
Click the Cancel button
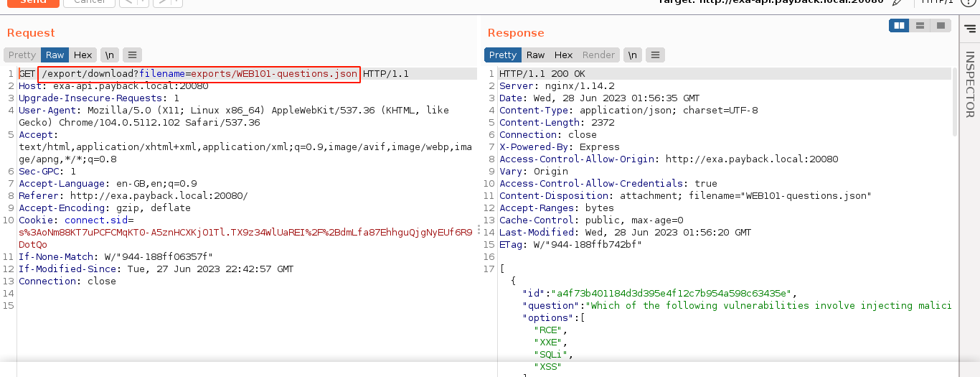point(89,2)
